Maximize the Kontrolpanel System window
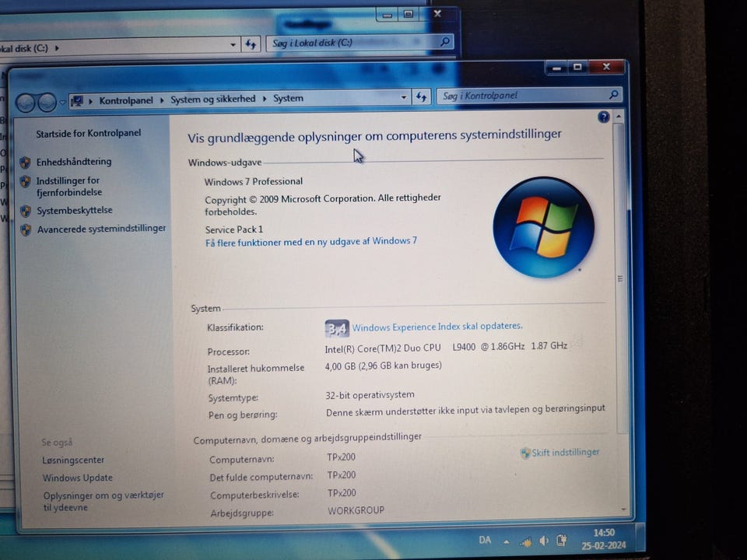Image resolution: width=747 pixels, height=560 pixels. 577,67
